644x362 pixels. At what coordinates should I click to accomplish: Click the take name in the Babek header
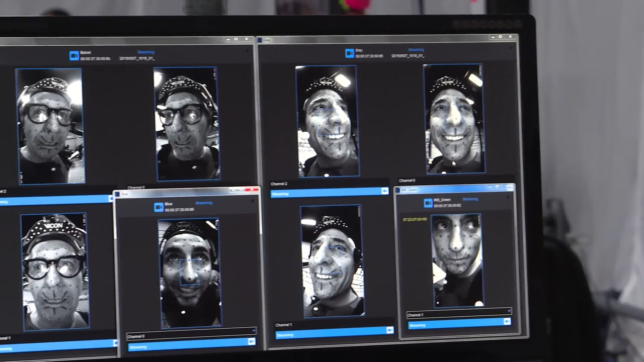(x=137, y=58)
